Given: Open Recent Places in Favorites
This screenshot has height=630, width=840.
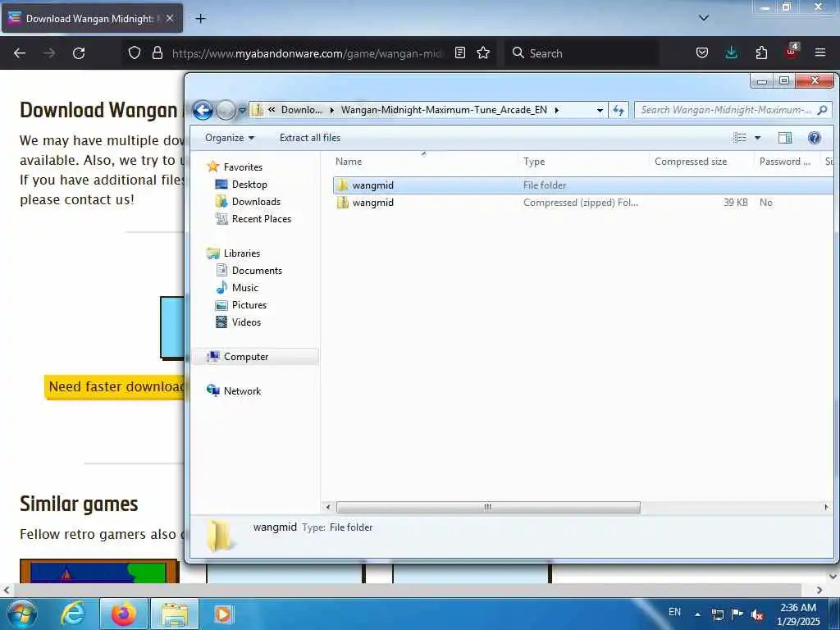Looking at the screenshot, I should click(x=262, y=218).
